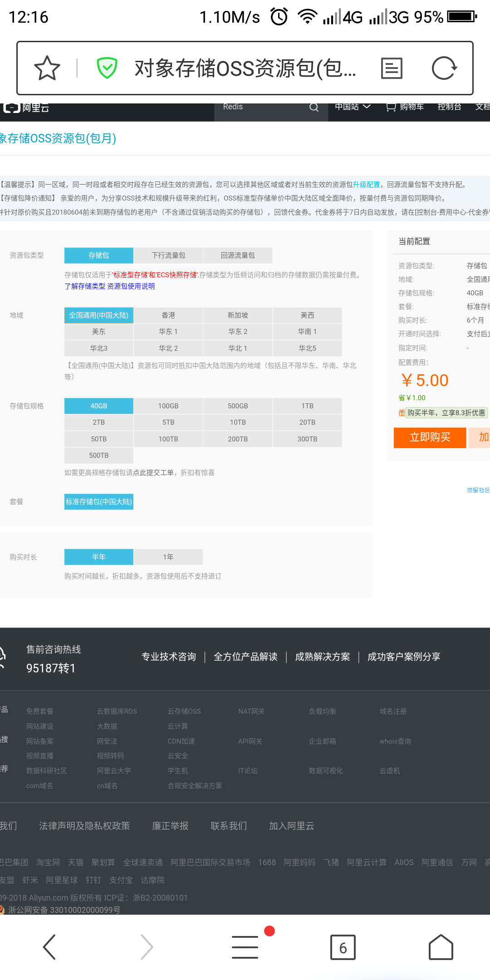Go back with browser back arrow
The image size is (490, 980).
49,947
